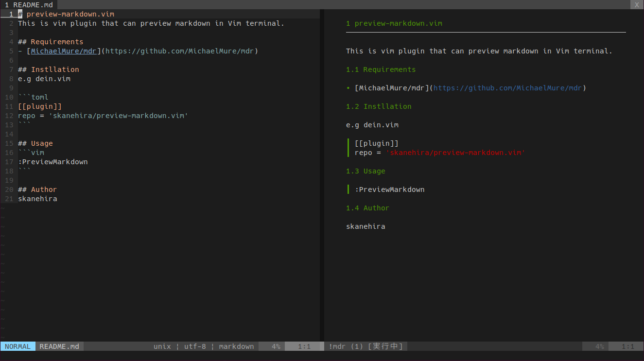644x361 pixels.
Task: Click 'skanehira' on line 21 of the editor
Action: tap(37, 199)
